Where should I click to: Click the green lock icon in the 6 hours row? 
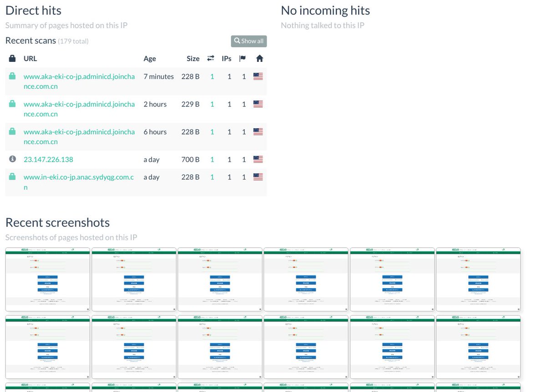(12, 132)
